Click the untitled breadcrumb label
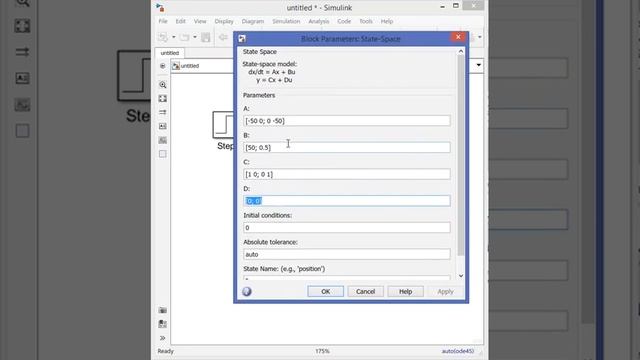Screen dimensions: 640x360 pos(190,66)
